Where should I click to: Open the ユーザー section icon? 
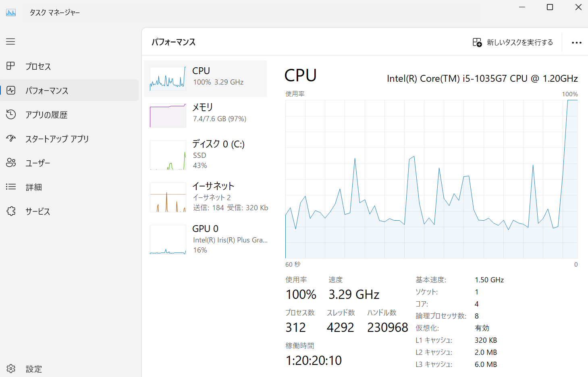tap(11, 163)
